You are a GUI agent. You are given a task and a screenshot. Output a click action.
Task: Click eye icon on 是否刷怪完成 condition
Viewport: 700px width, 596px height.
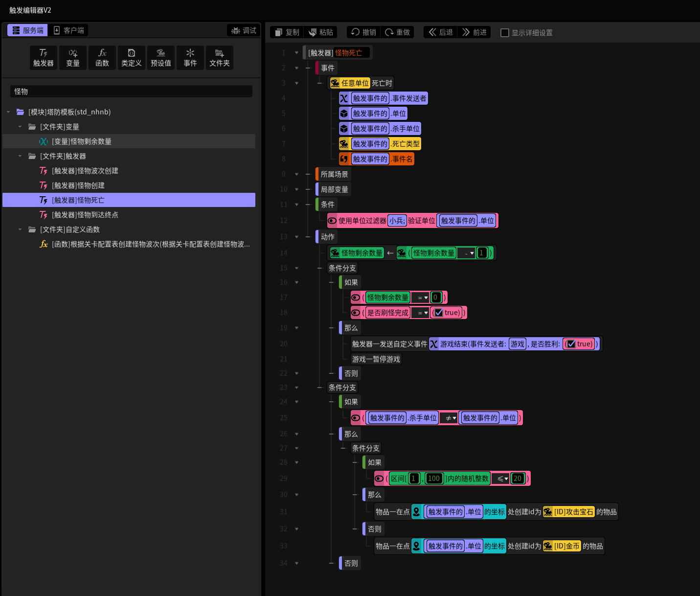tap(356, 313)
